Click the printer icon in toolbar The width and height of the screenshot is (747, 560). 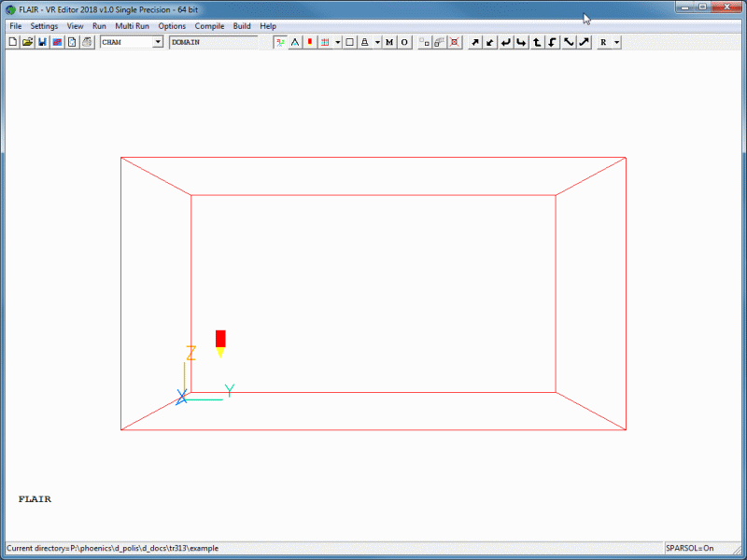coord(87,42)
